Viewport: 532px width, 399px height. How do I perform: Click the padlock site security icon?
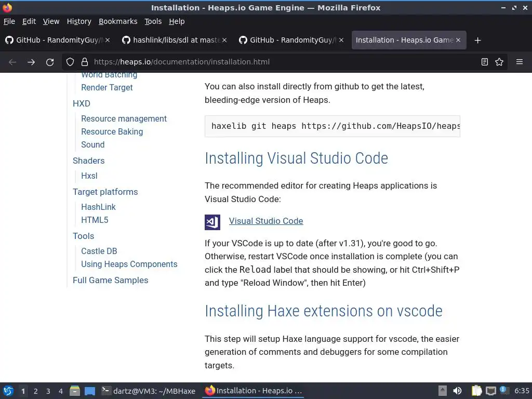85,62
